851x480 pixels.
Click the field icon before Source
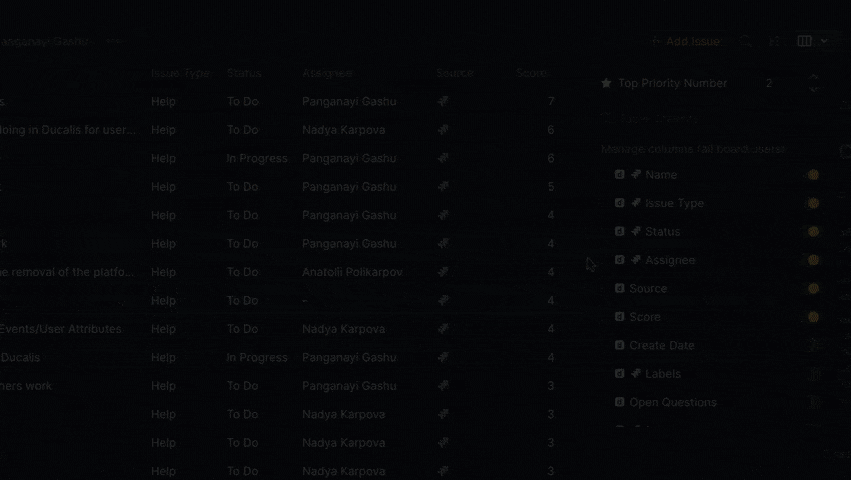[x=620, y=289]
